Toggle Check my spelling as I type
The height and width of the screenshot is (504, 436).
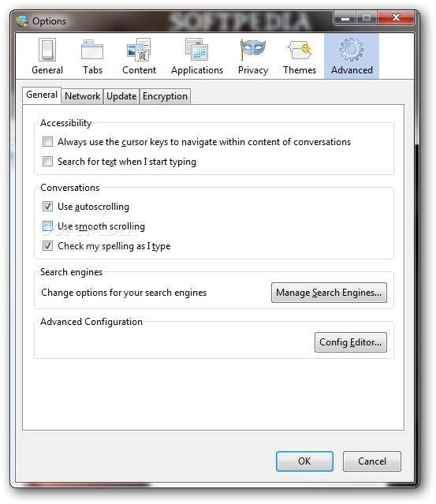pos(47,246)
